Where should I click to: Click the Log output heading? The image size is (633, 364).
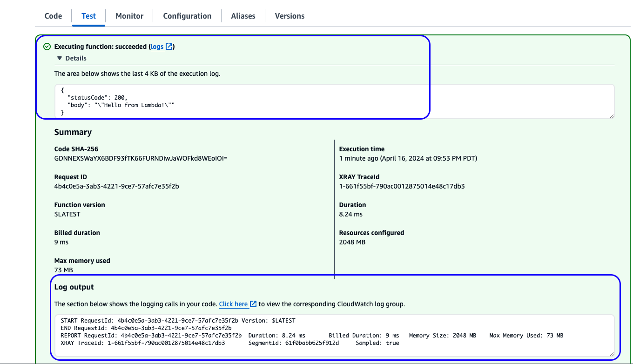(74, 287)
